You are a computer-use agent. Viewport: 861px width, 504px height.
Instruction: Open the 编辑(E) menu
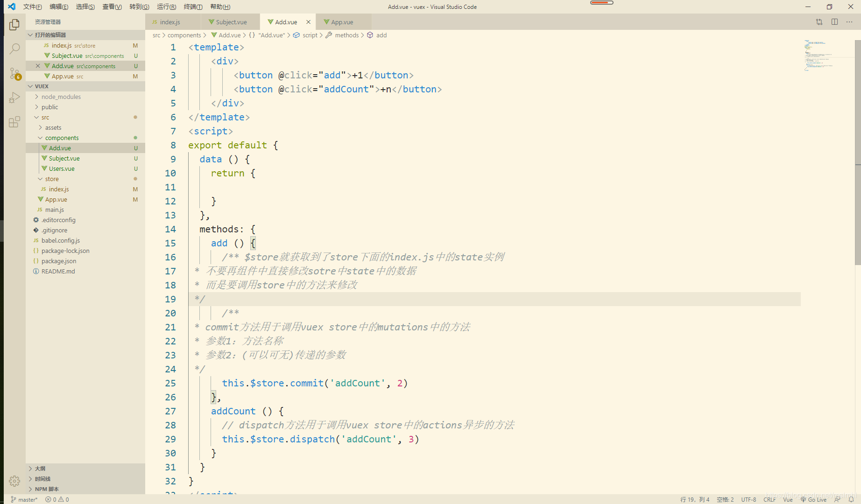[x=59, y=7]
